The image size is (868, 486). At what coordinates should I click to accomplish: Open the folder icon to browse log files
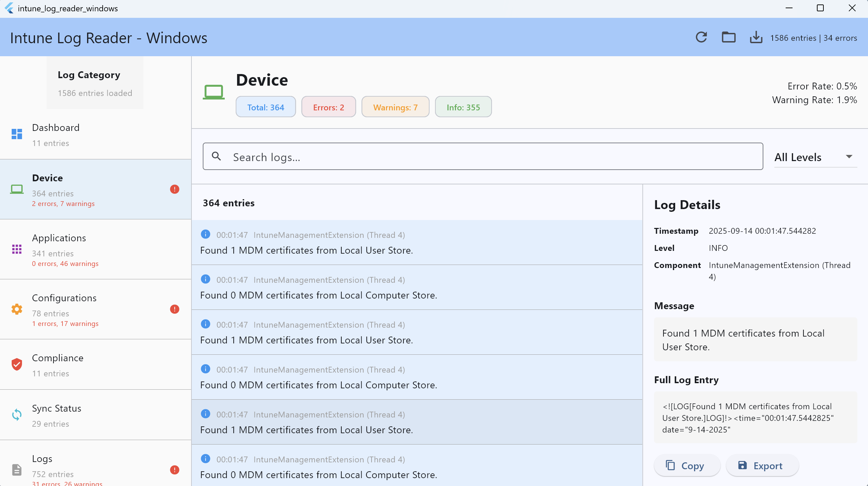click(729, 37)
